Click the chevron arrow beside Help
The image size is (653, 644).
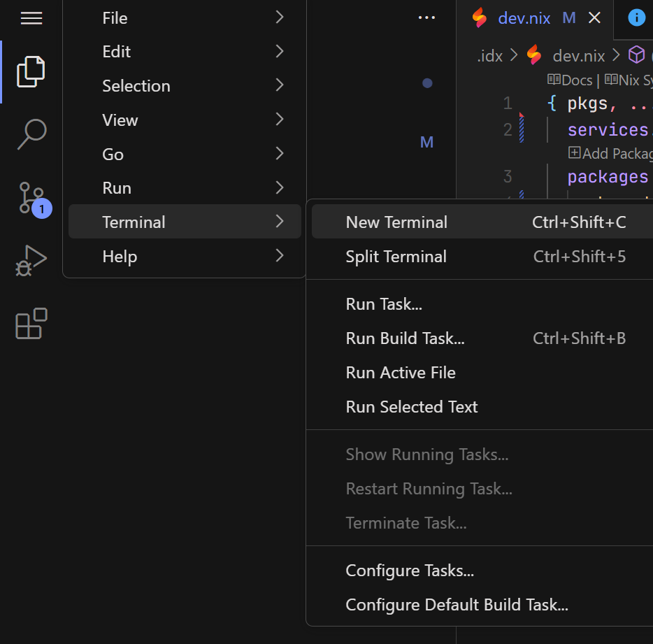[x=280, y=255]
